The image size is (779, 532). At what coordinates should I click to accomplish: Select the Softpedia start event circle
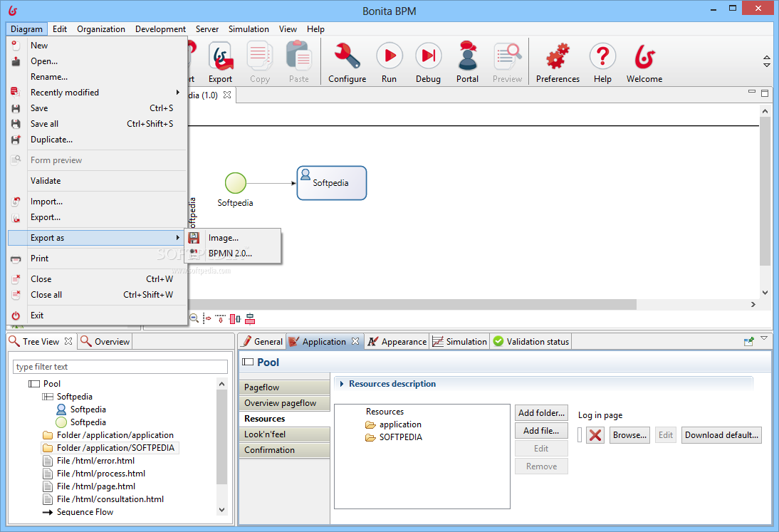(236, 183)
